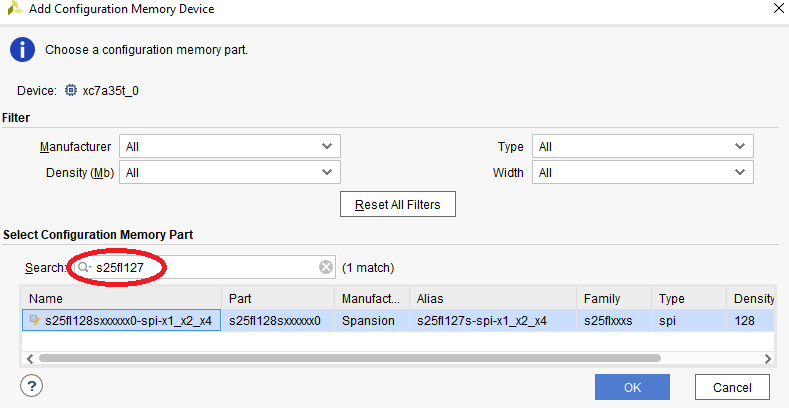Click the help question mark icon
The height and width of the screenshot is (408, 789).
pos(30,385)
